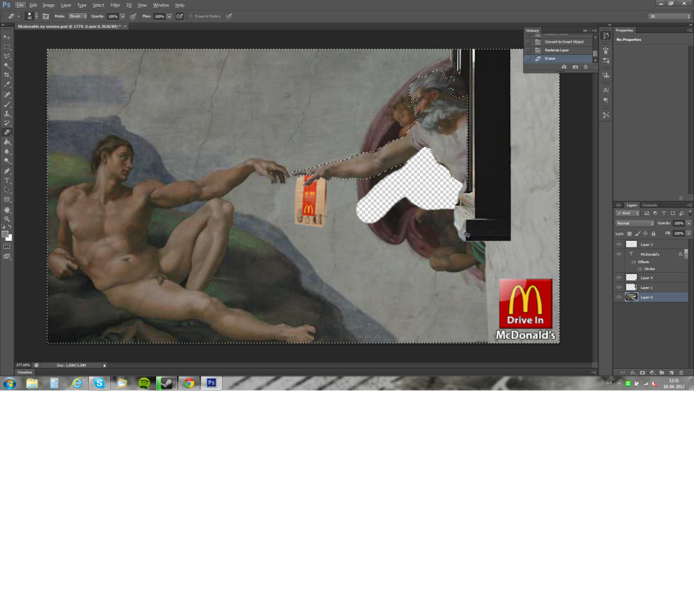
Task: Toggle Effects visibility eye
Action: tap(634, 262)
